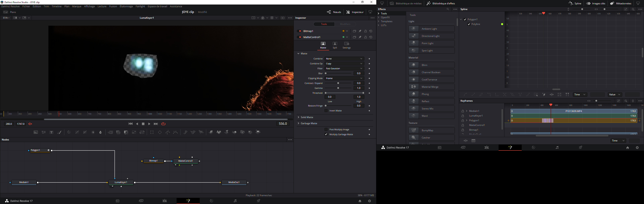Open the Étalonnage menu

pos(126,6)
